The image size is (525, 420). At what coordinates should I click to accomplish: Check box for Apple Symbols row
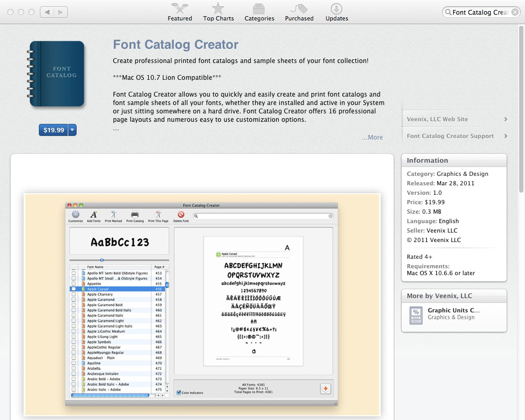tap(73, 342)
